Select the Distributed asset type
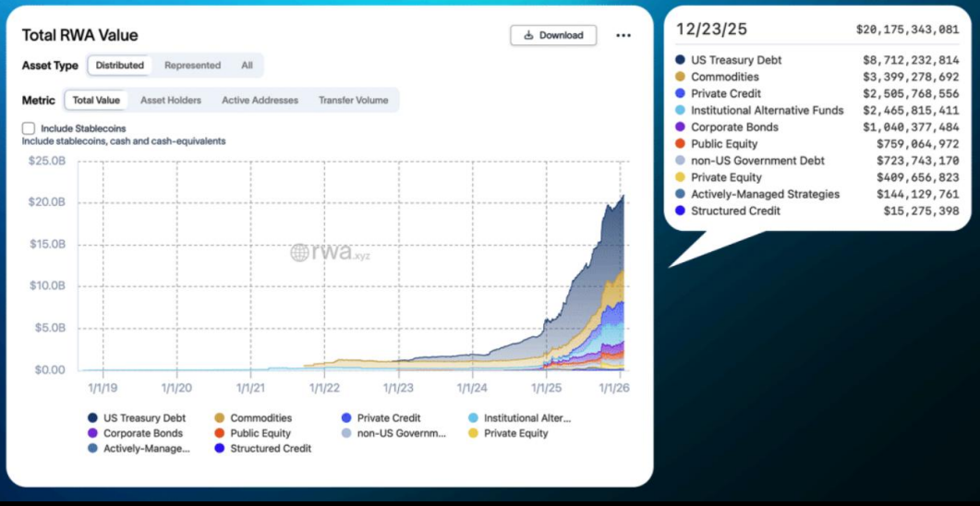The width and height of the screenshot is (980, 506). tap(120, 66)
